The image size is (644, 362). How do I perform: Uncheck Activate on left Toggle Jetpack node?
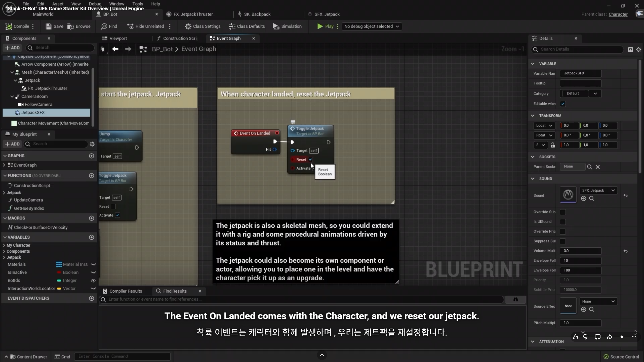117,215
